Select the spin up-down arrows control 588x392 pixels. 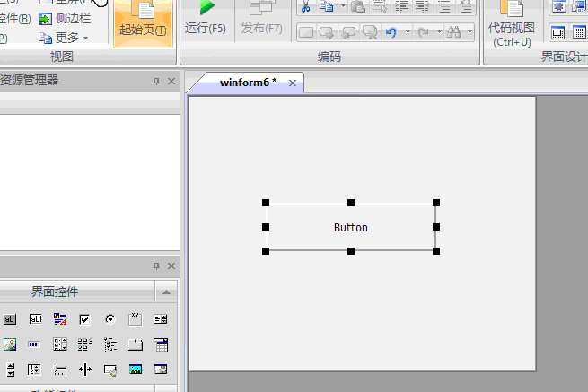[11, 370]
